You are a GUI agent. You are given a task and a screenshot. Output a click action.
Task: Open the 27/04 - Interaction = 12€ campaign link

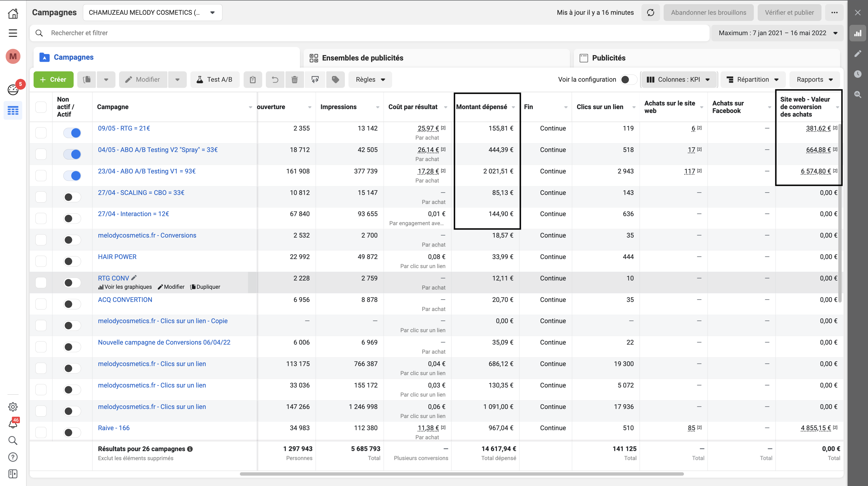pos(134,214)
